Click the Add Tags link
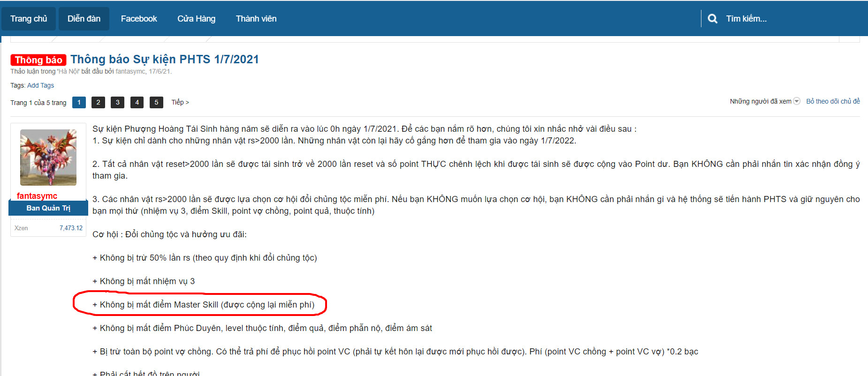Image resolution: width=868 pixels, height=376 pixels. tap(40, 85)
